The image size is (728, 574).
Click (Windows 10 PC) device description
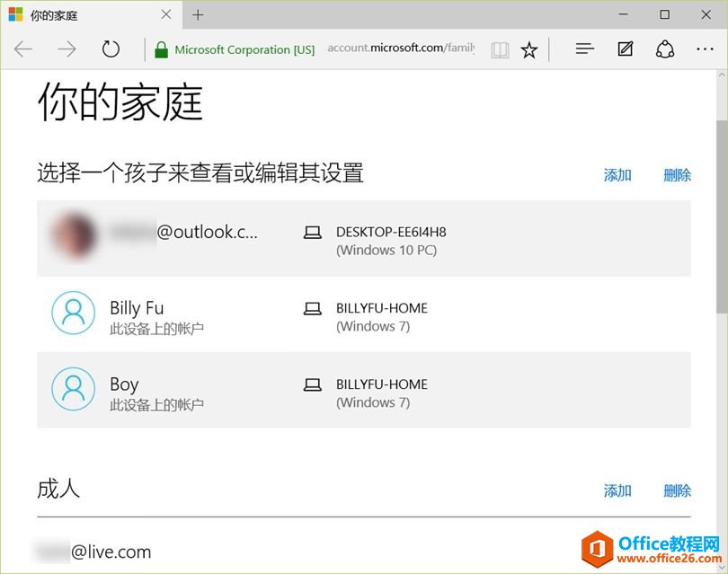[386, 251]
